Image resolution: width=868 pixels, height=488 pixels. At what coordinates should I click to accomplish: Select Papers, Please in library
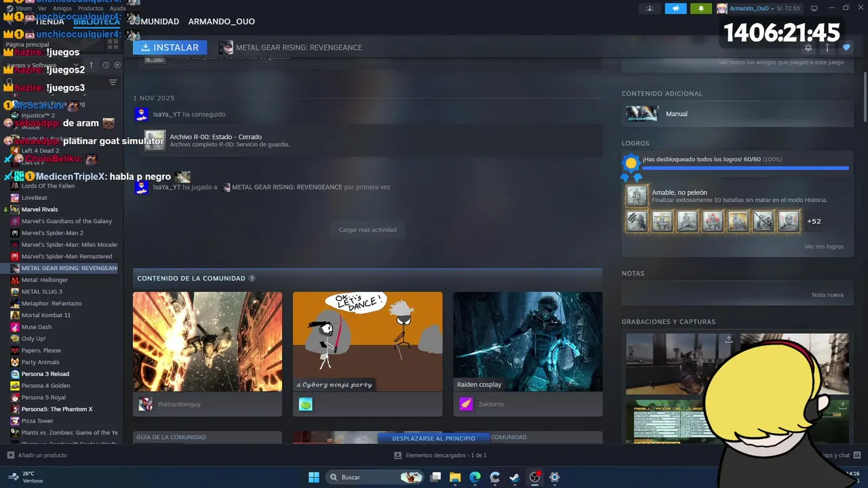coord(41,350)
